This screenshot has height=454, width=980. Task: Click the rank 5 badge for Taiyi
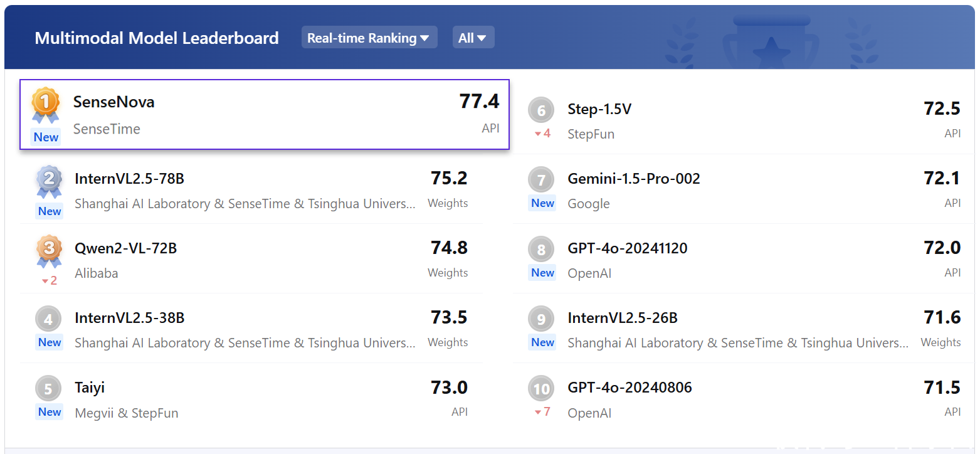click(x=49, y=389)
